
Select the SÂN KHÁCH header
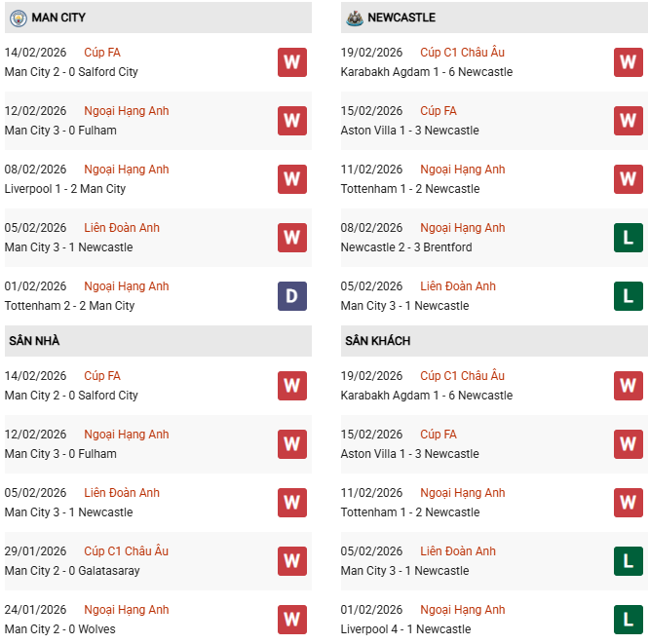coord(376,341)
